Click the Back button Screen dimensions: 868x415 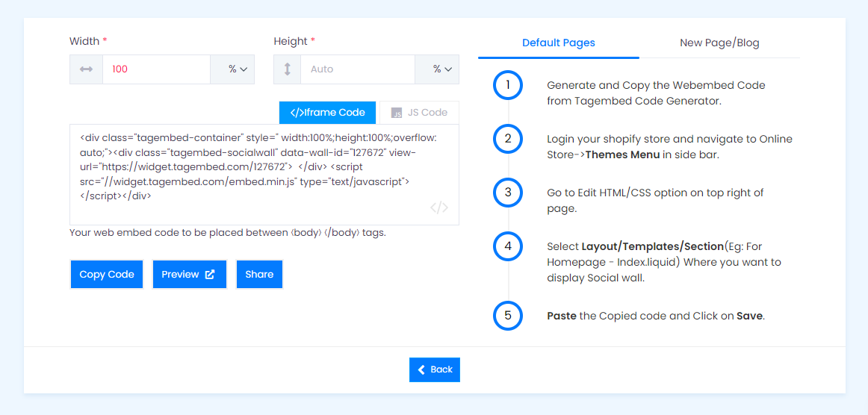(435, 369)
